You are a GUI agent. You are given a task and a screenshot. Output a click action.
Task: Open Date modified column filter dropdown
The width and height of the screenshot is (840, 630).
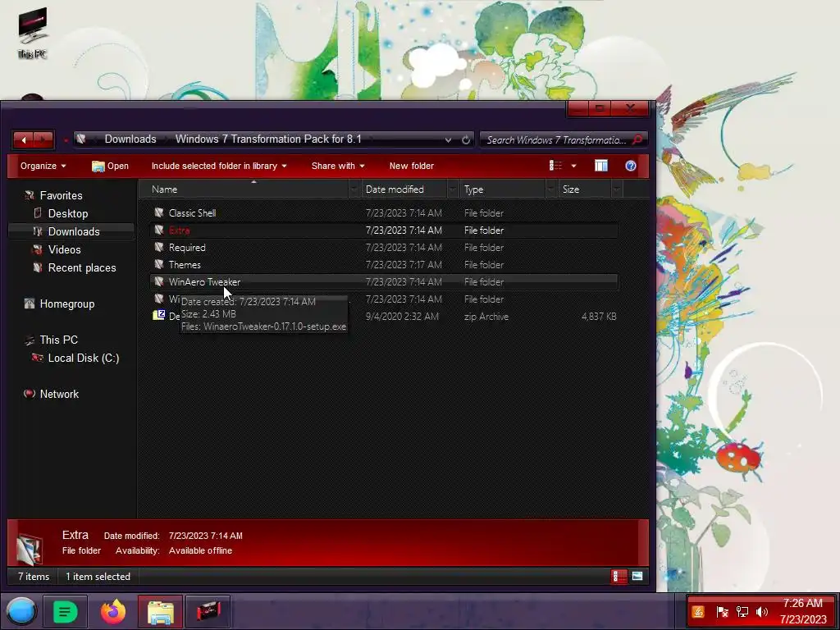(453, 189)
